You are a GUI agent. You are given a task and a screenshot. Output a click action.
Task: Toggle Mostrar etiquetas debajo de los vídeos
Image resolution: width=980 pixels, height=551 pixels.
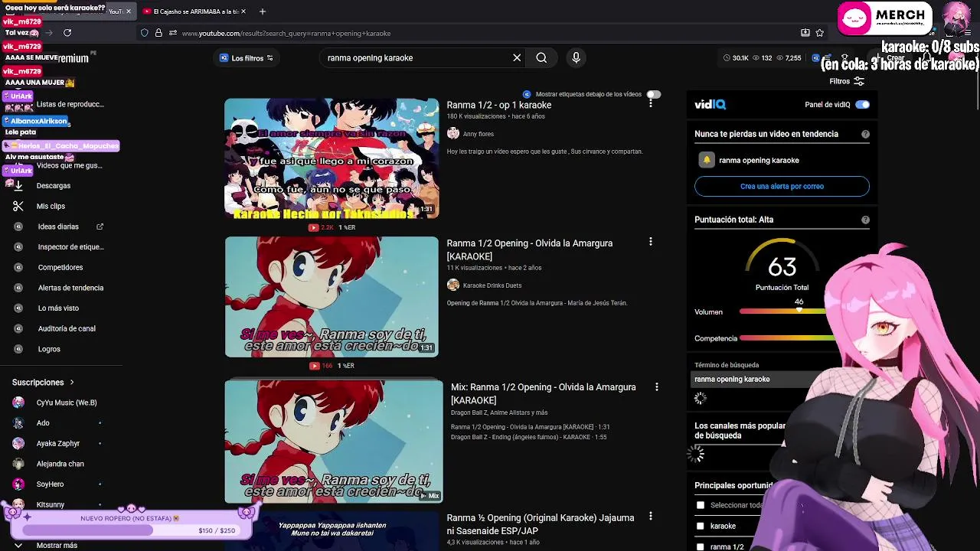[x=653, y=94]
